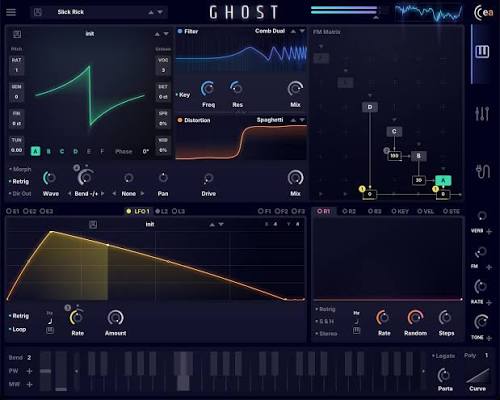The width and height of the screenshot is (500, 400).
Task: Open the Spaghetti distortion type selector
Action: [270, 120]
